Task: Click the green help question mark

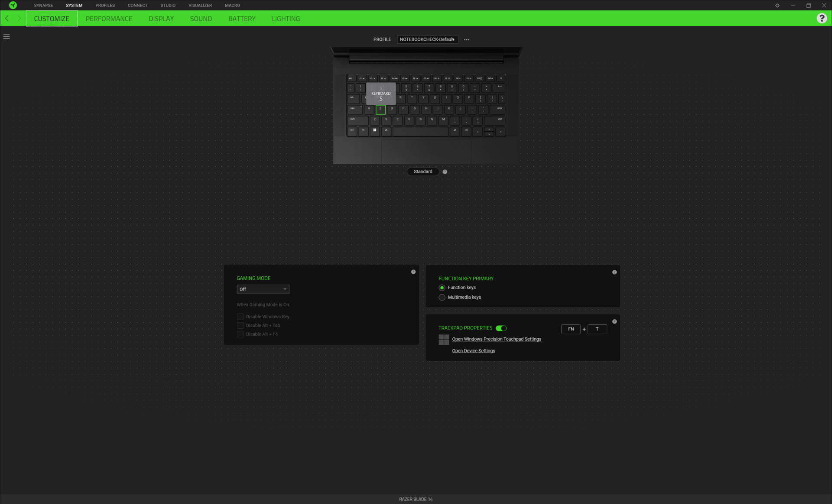Action: click(822, 18)
